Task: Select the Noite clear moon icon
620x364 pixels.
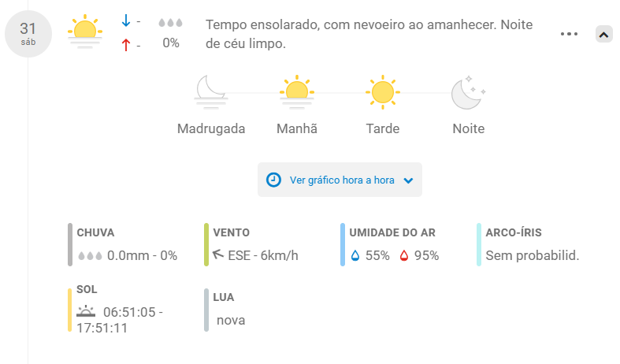Action: click(469, 92)
